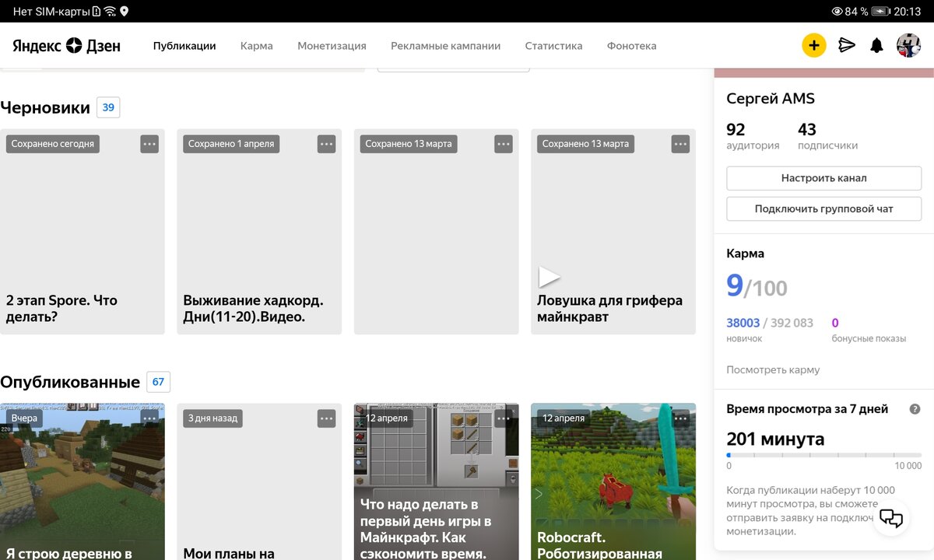
Task: Open the Рекламные кампании tab
Action: 446,46
